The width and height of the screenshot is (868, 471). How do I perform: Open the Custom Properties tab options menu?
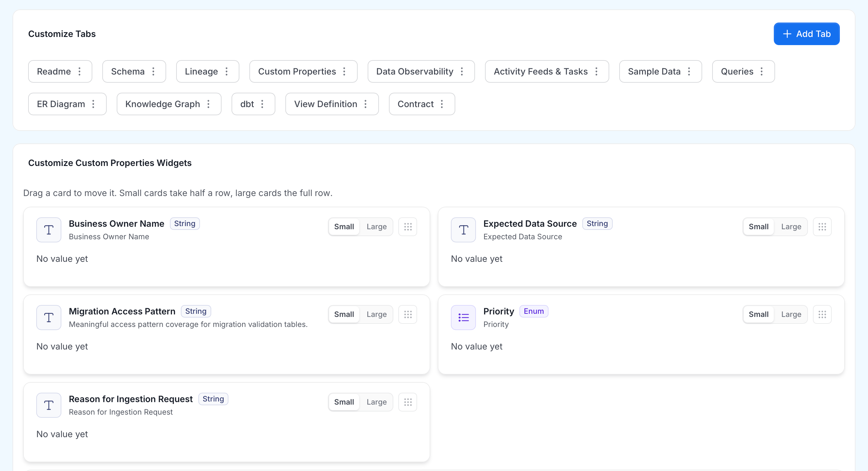point(345,71)
